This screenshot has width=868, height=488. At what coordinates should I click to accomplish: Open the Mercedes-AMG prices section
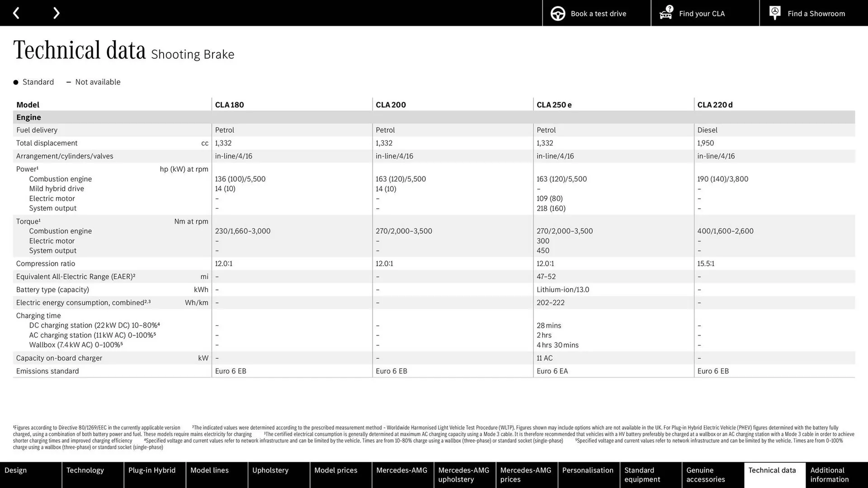(526, 475)
